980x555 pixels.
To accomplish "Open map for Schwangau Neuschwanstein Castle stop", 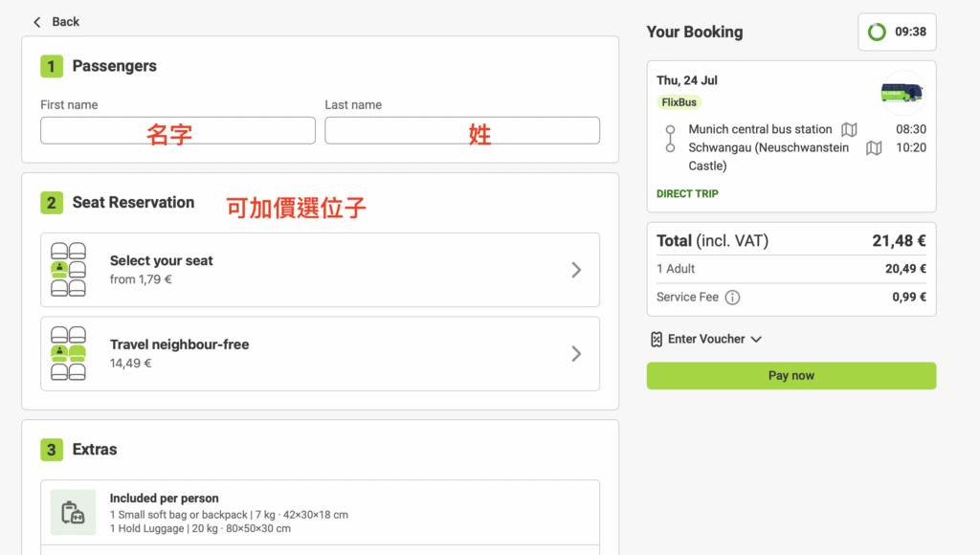I will click(873, 148).
